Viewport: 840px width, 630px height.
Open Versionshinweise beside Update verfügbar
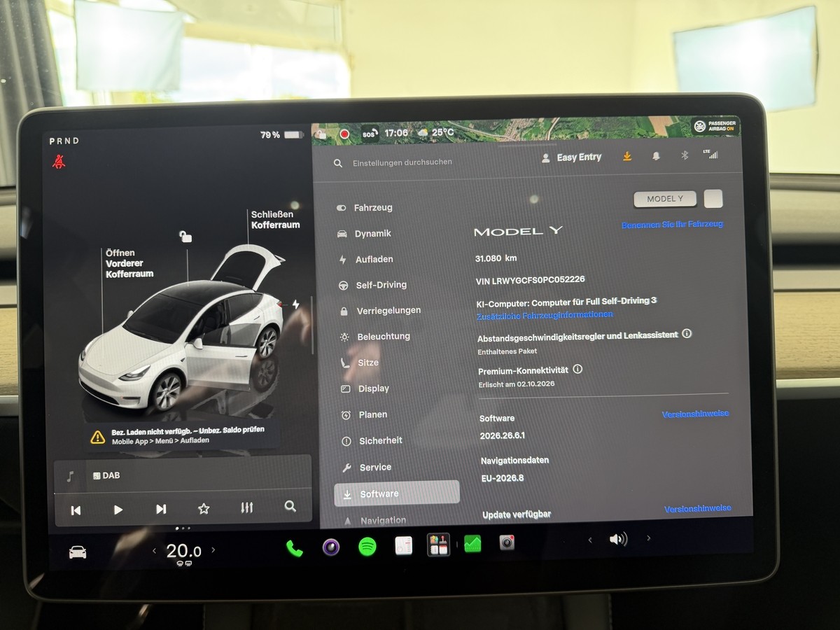pos(698,508)
